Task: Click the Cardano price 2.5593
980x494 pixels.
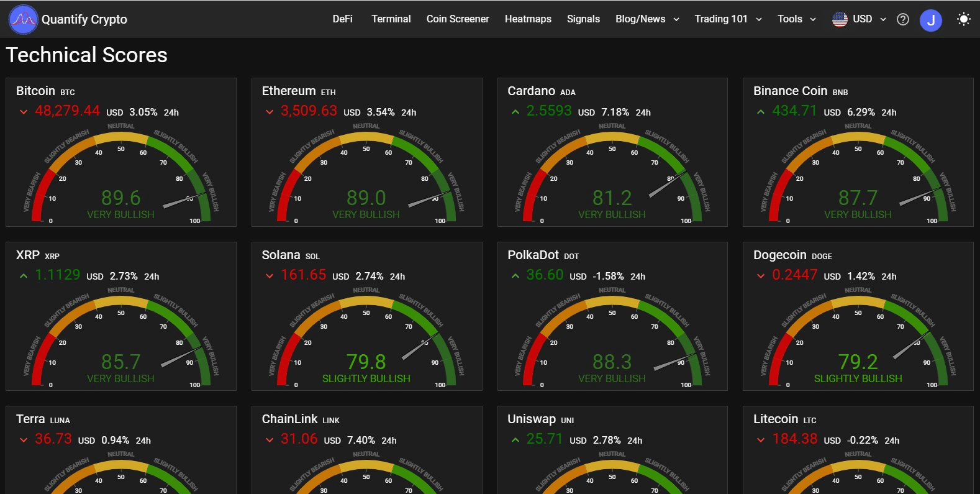Action: pos(549,111)
